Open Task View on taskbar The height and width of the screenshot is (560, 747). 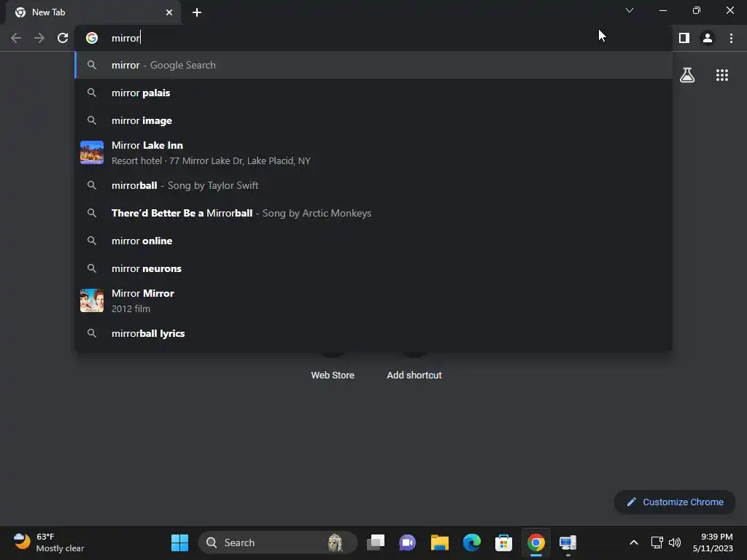point(376,542)
